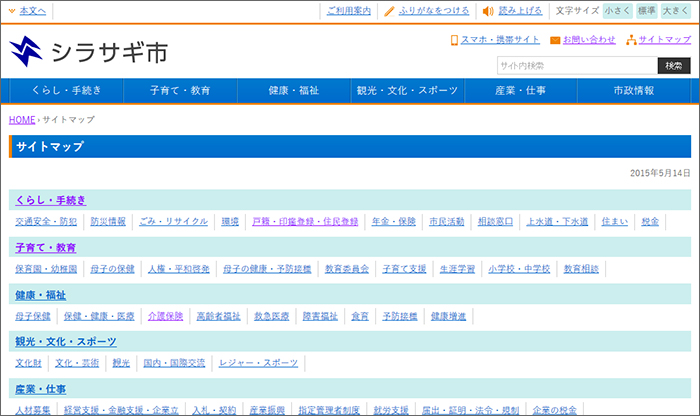Select the 市政情報 navigation tab
This screenshot has width=700, height=416.
634,91
